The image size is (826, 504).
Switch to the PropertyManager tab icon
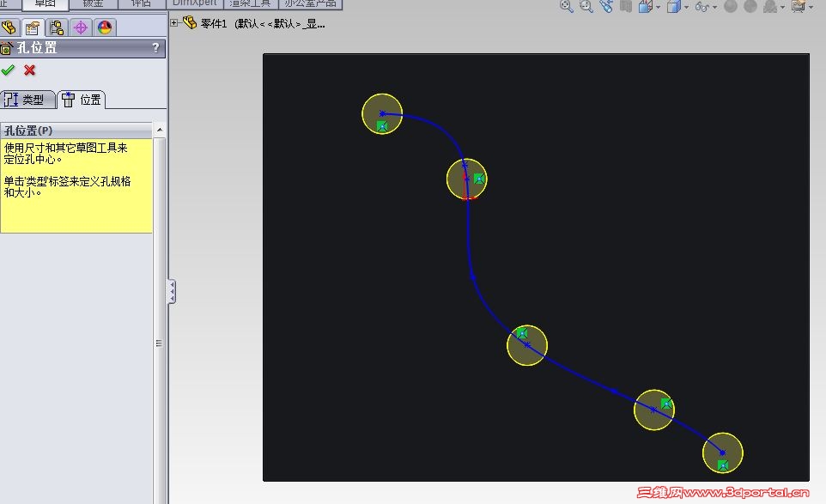(x=33, y=27)
